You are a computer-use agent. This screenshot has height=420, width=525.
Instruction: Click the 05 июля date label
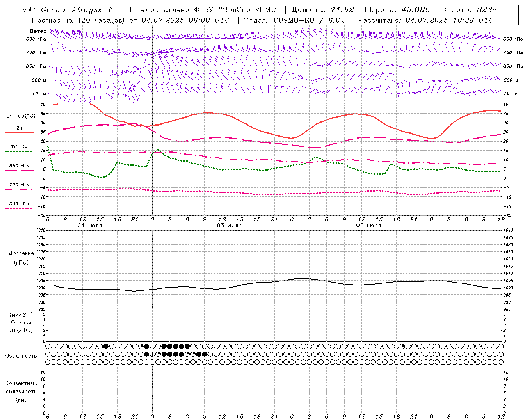229,226
